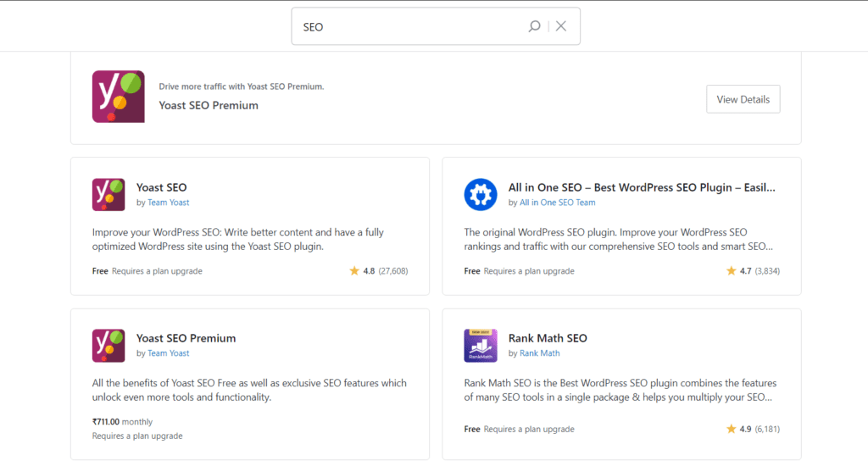Image resolution: width=868 pixels, height=472 pixels.
Task: Click the All in One SEO description text
Action: pos(618,239)
